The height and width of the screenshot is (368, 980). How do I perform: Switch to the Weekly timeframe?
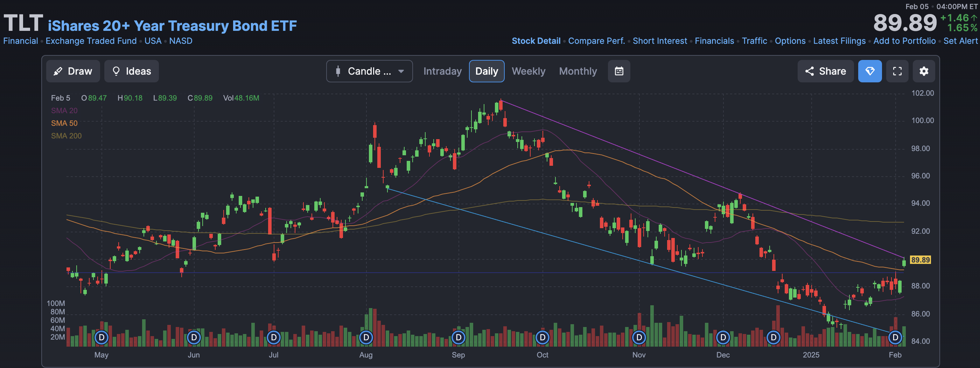pos(528,71)
